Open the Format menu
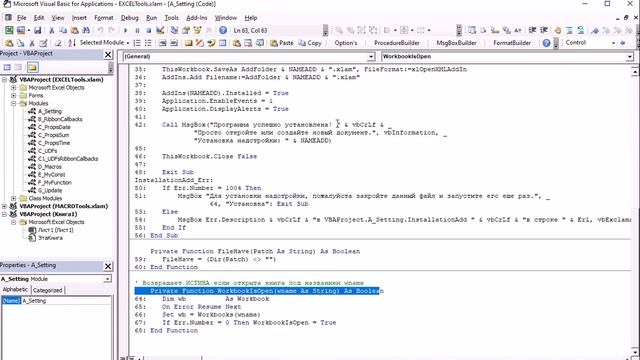Screen dimensions: 640x360 click(x=104, y=18)
